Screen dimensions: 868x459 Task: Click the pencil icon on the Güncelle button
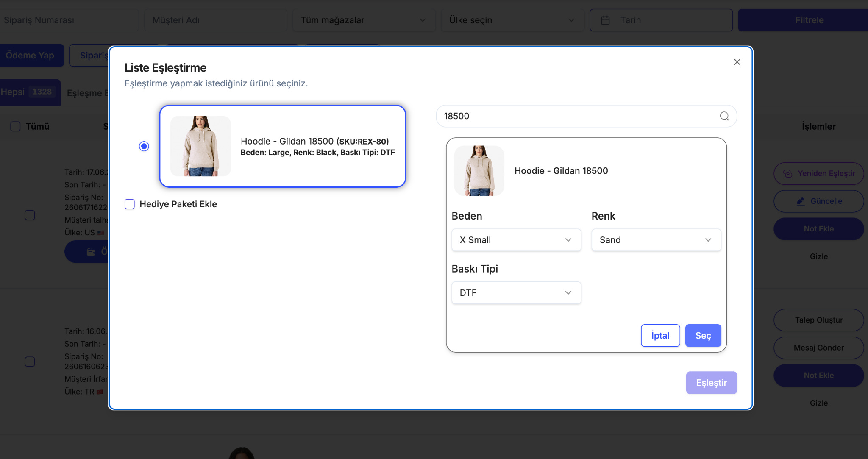coord(801,201)
